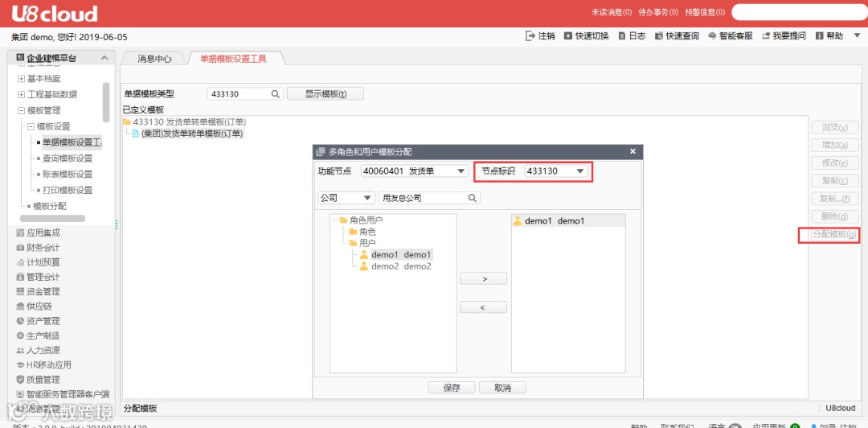Open 快速查询 quick query

pyautogui.click(x=677, y=36)
